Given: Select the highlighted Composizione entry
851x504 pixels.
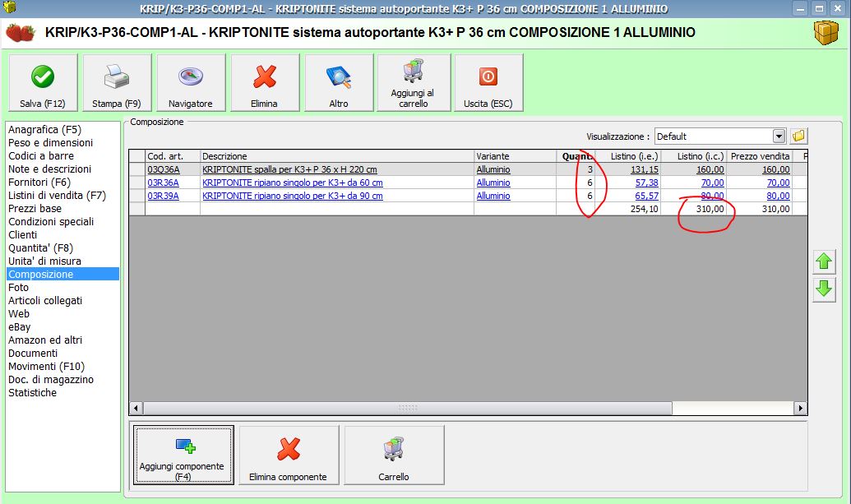Looking at the screenshot, I should [62, 274].
